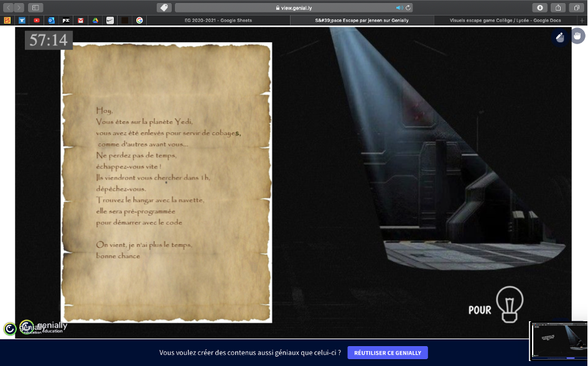Activate the pencil drawing tool

560,37
